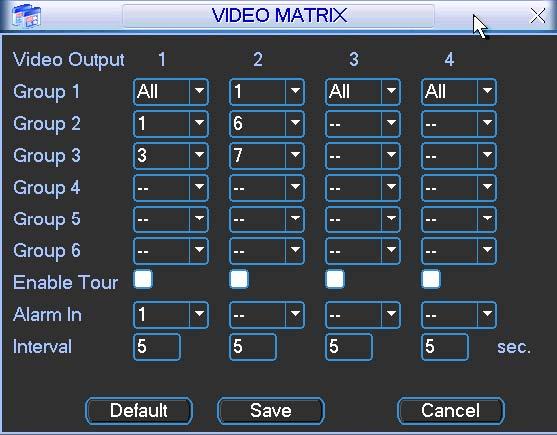This screenshot has width=557, height=435.
Task: Open Alarm In dropdown for output 4
Action: (x=459, y=315)
